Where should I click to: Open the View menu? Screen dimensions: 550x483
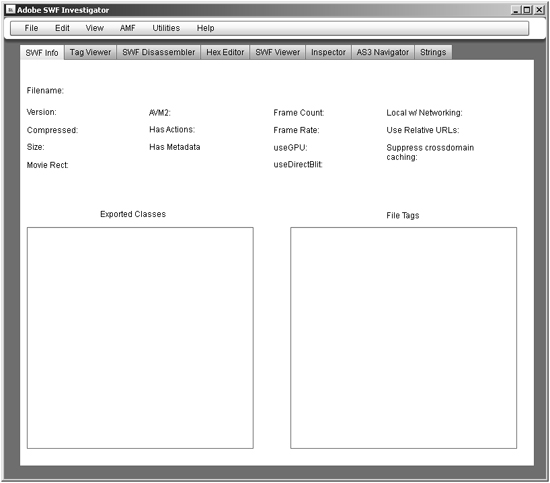pos(95,28)
